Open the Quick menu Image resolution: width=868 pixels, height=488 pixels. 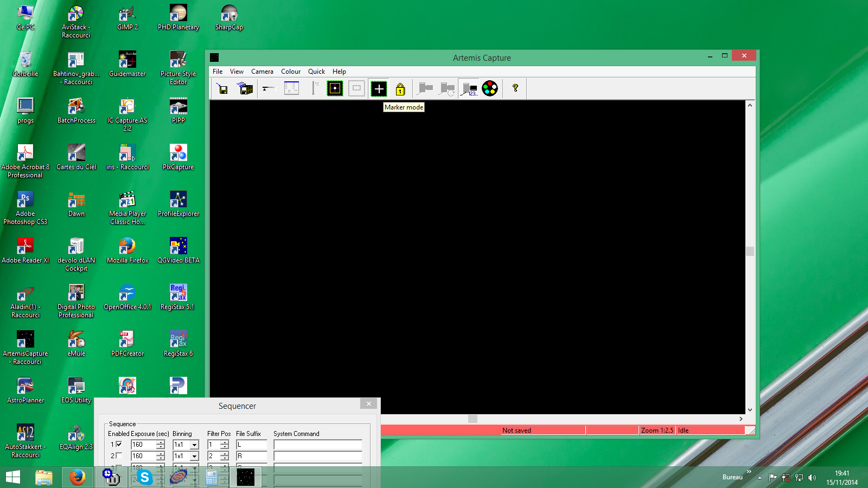coord(316,72)
